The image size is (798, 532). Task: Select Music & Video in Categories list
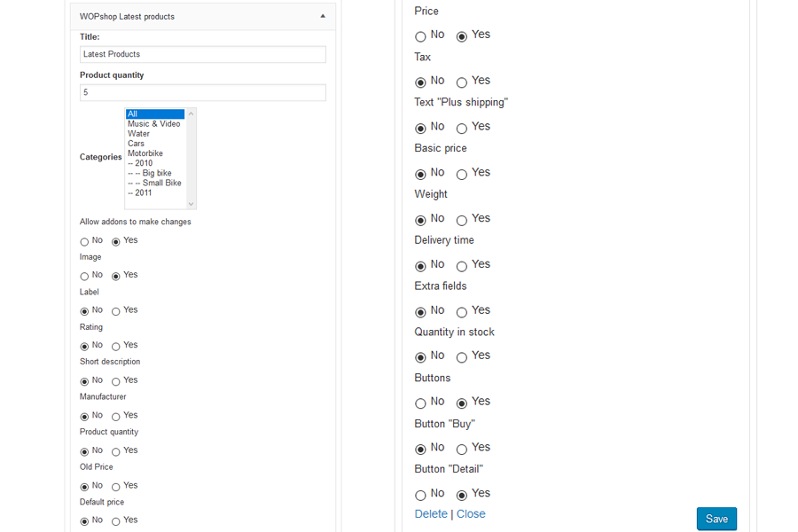click(153, 124)
